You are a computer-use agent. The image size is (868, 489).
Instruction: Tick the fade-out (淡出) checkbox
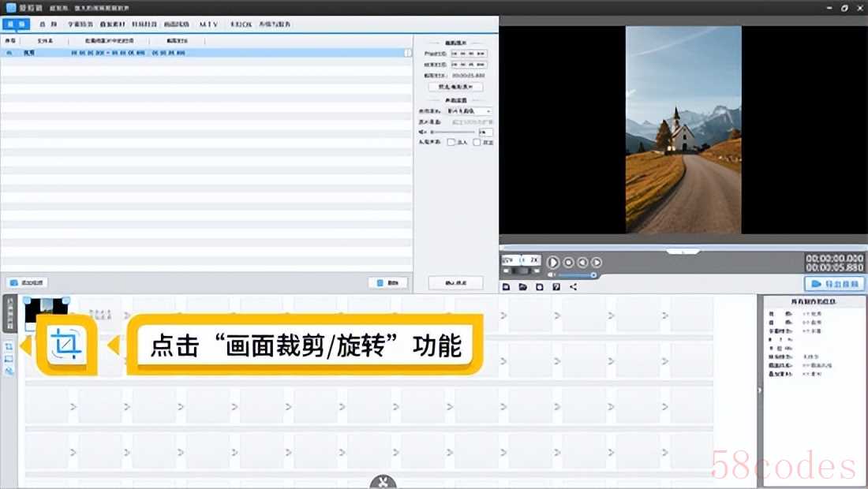[x=477, y=143]
